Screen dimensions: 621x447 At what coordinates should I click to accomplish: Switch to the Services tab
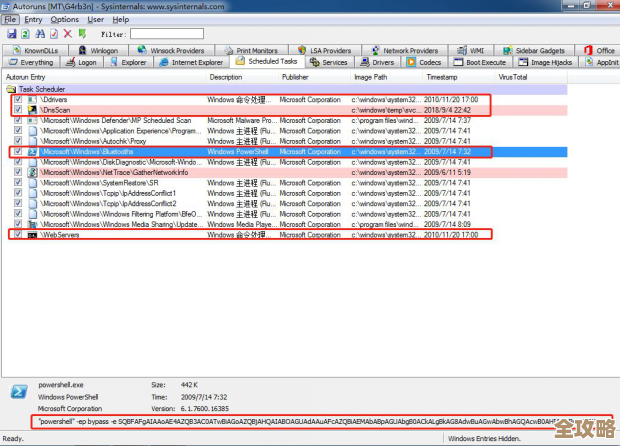329,62
